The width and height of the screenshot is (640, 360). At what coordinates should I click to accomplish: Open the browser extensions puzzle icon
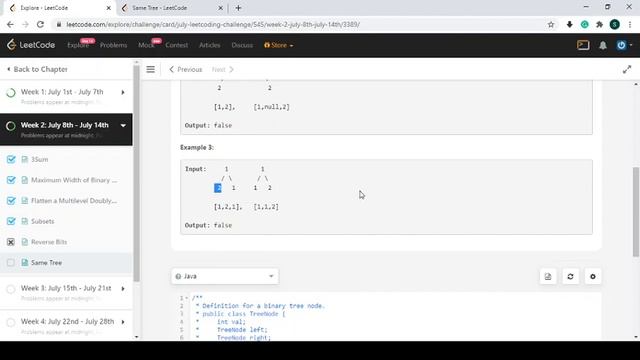[599, 24]
